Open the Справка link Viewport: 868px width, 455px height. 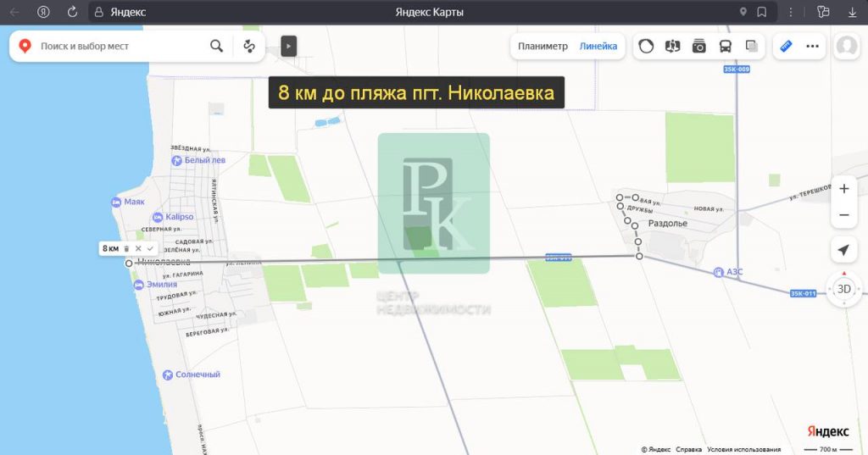tap(688, 449)
